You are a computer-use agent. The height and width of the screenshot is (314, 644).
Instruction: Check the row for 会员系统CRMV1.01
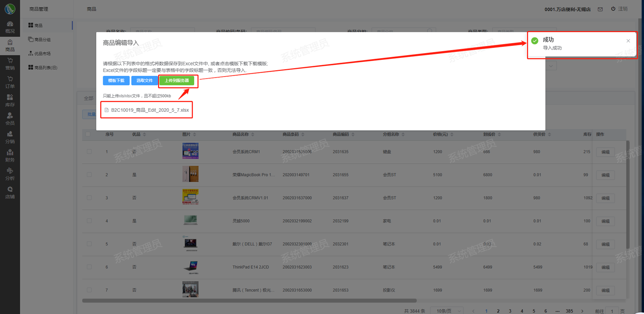coord(89,198)
